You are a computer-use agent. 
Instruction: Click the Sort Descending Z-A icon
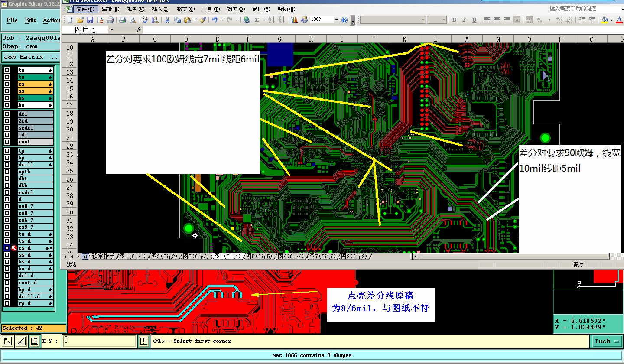(x=281, y=20)
